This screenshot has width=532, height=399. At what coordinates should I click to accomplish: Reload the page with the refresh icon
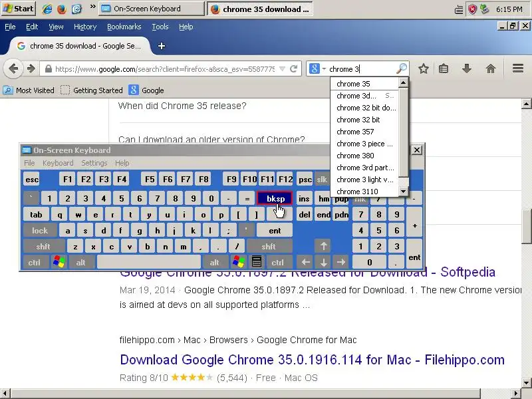(294, 69)
